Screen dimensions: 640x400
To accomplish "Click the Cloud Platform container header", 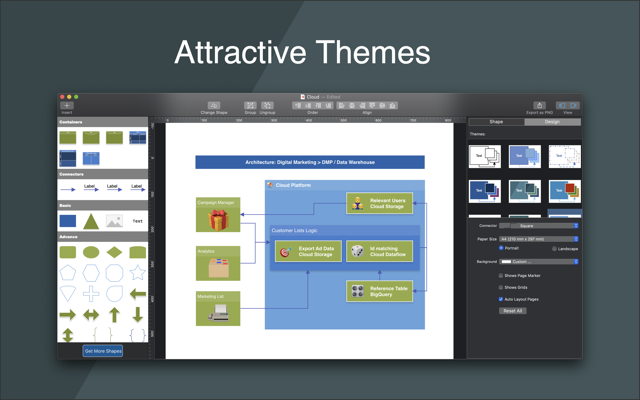I will (345, 185).
